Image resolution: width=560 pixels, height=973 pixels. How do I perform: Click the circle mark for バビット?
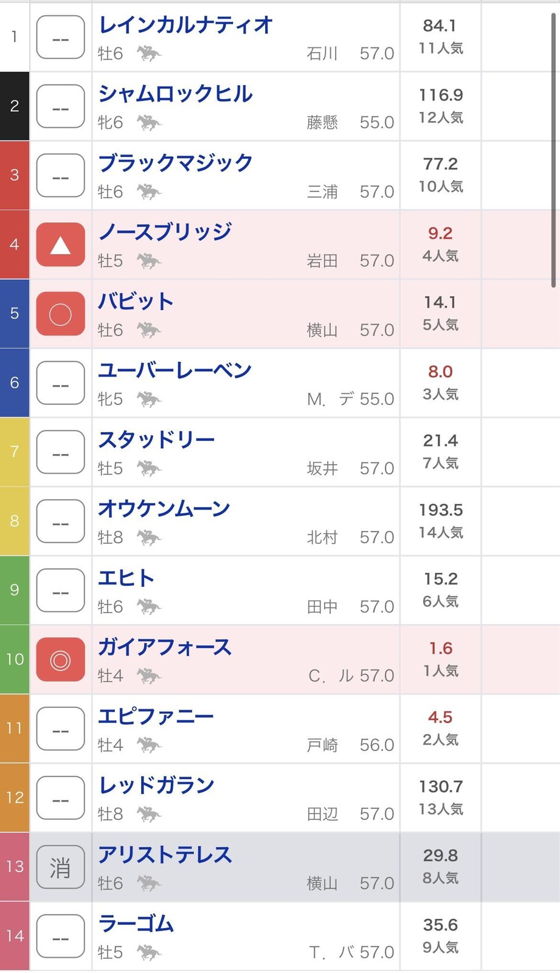60,314
